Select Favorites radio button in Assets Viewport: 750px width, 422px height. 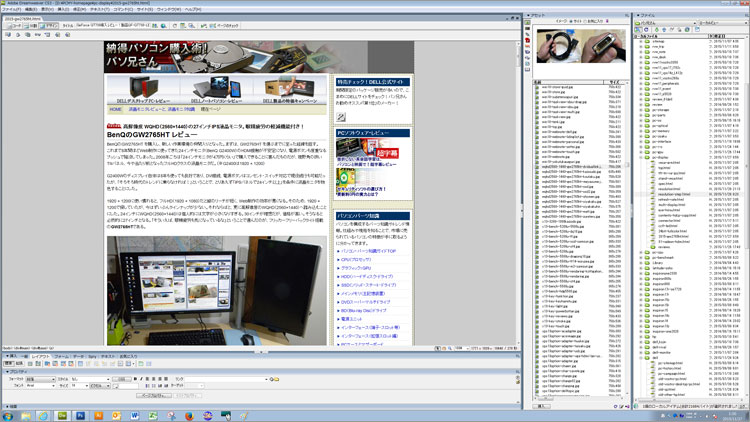tap(585, 21)
